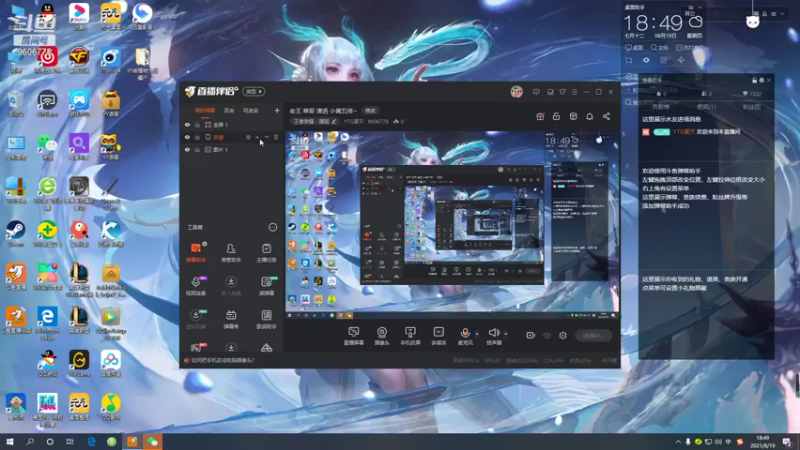Click the microphone icon in bottom bar
Viewport: 800px width, 450px height.
(x=465, y=333)
